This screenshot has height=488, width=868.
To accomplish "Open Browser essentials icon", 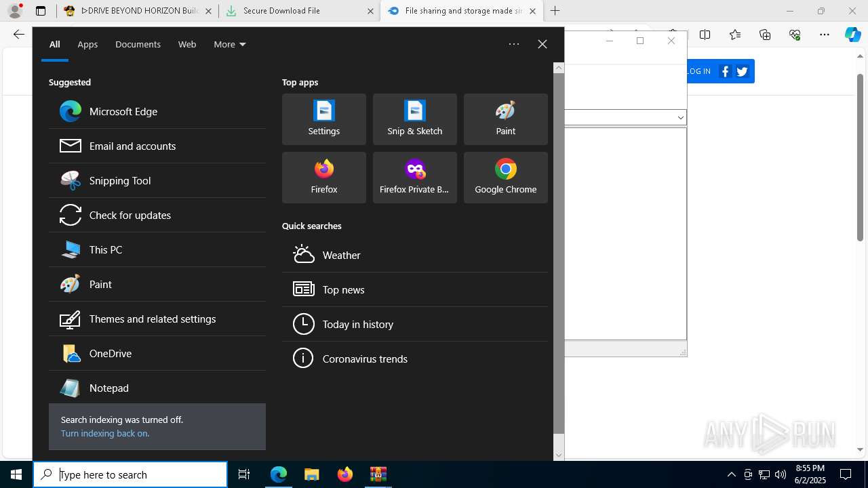I will point(795,35).
